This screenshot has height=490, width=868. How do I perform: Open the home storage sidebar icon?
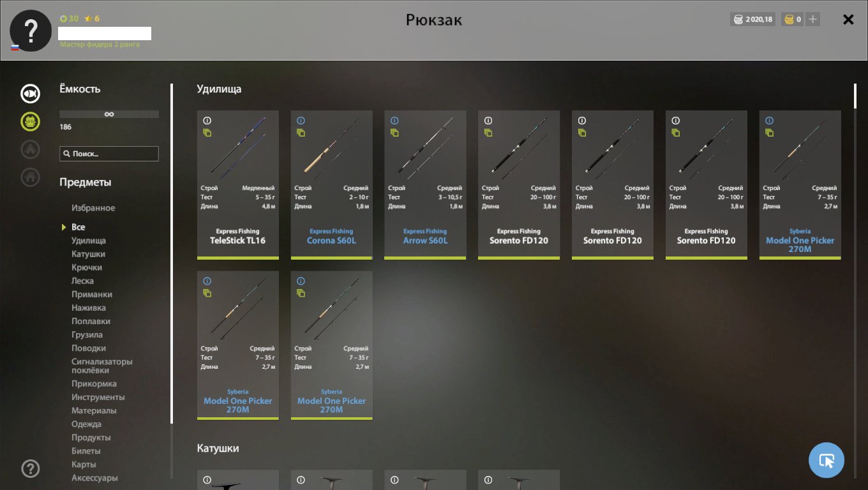(30, 177)
